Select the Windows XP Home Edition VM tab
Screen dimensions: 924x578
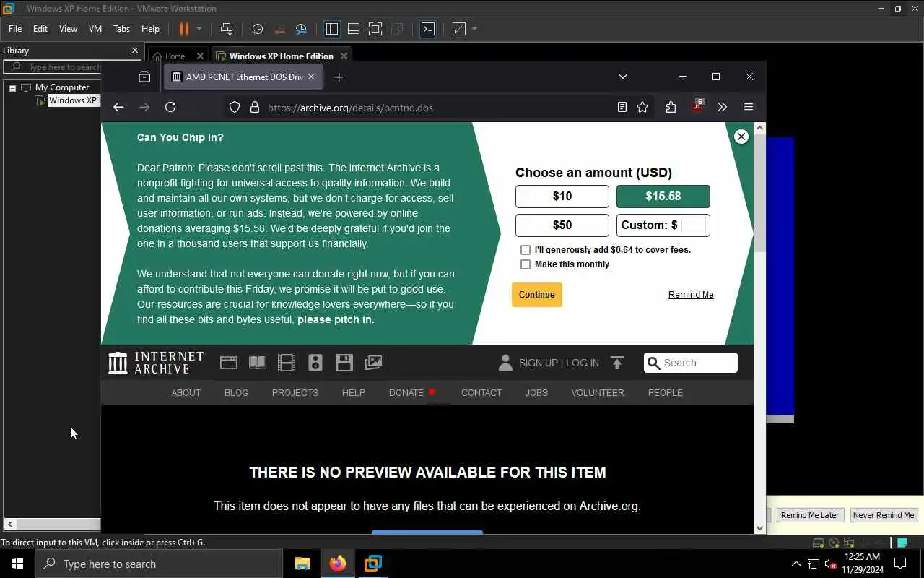281,56
